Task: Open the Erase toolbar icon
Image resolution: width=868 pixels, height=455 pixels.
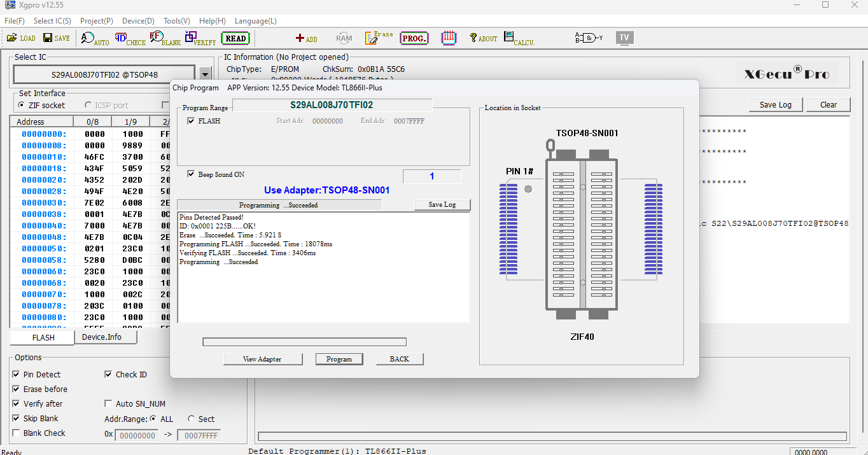Action: coord(378,38)
